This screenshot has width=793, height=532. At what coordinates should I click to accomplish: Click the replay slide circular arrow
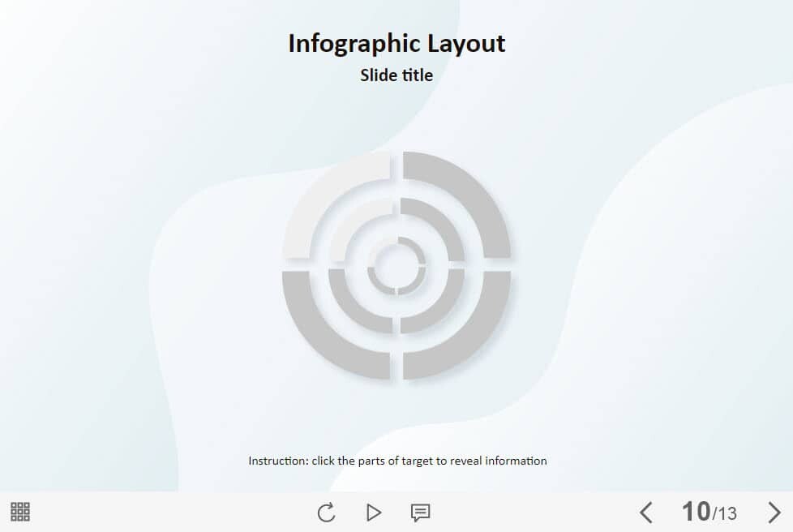tap(326, 513)
